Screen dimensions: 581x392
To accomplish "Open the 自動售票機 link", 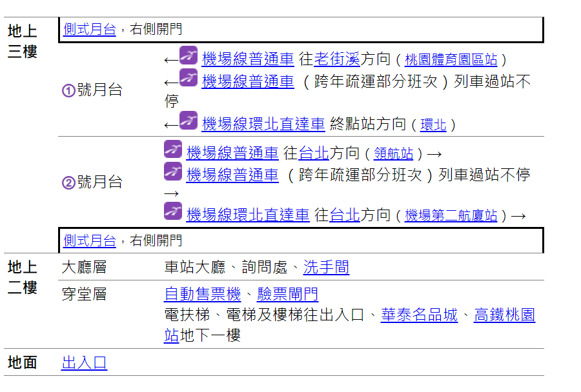I will coord(202,295).
